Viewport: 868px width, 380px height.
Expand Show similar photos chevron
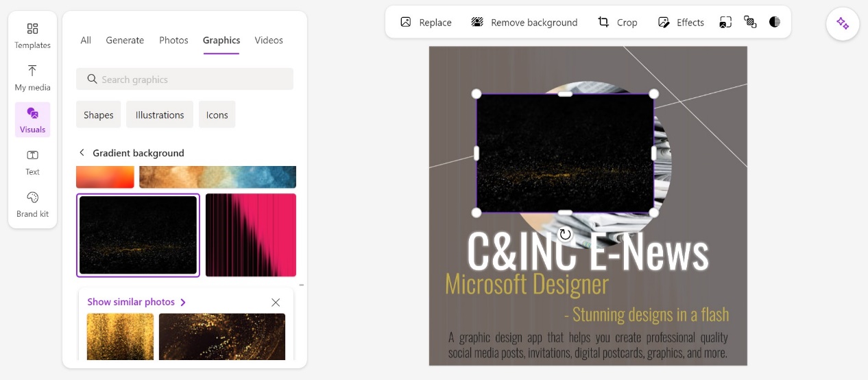coord(183,302)
